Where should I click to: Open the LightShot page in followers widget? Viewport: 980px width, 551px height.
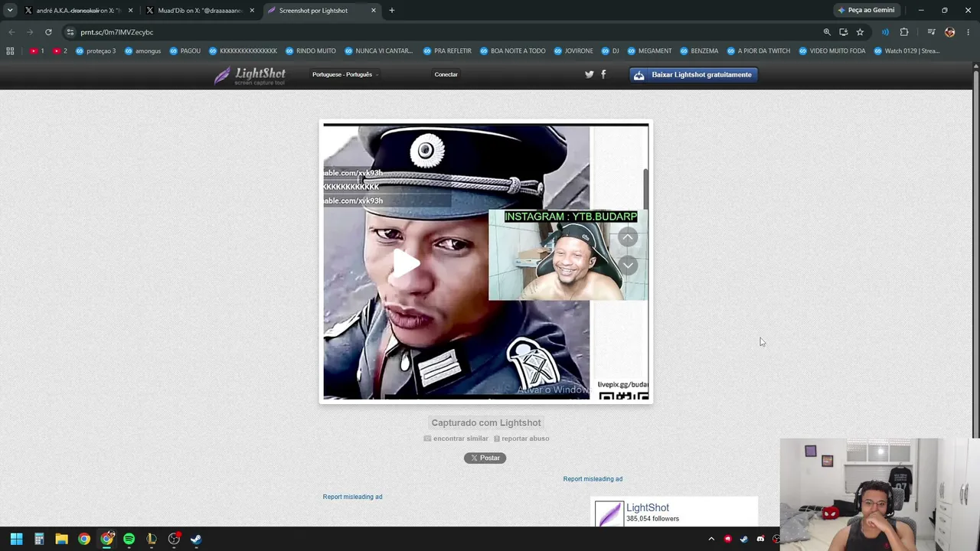647,507
